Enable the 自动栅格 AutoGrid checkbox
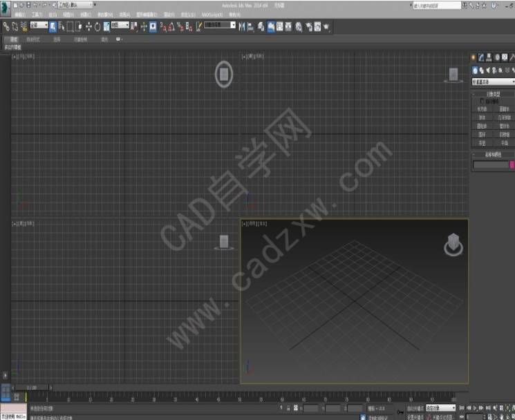 (482, 101)
